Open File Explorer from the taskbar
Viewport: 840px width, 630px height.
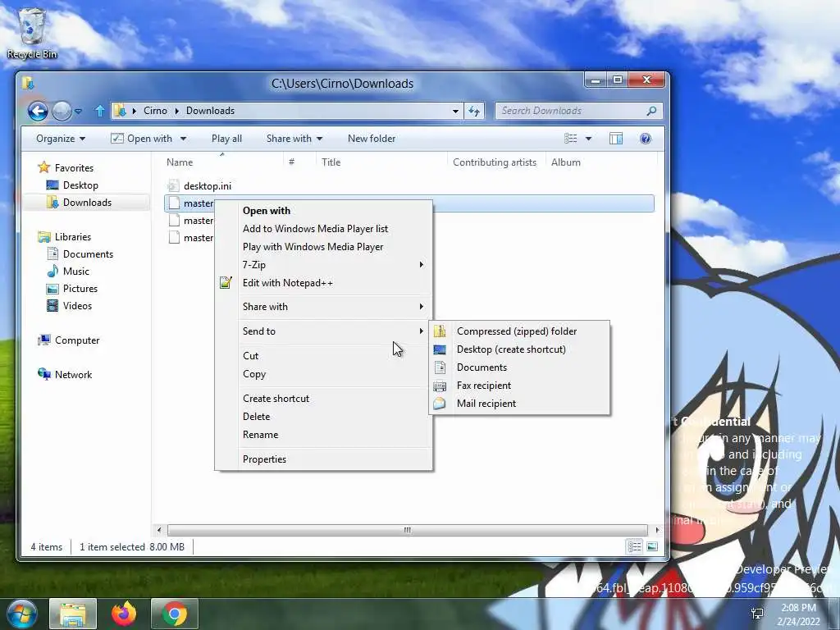73,614
